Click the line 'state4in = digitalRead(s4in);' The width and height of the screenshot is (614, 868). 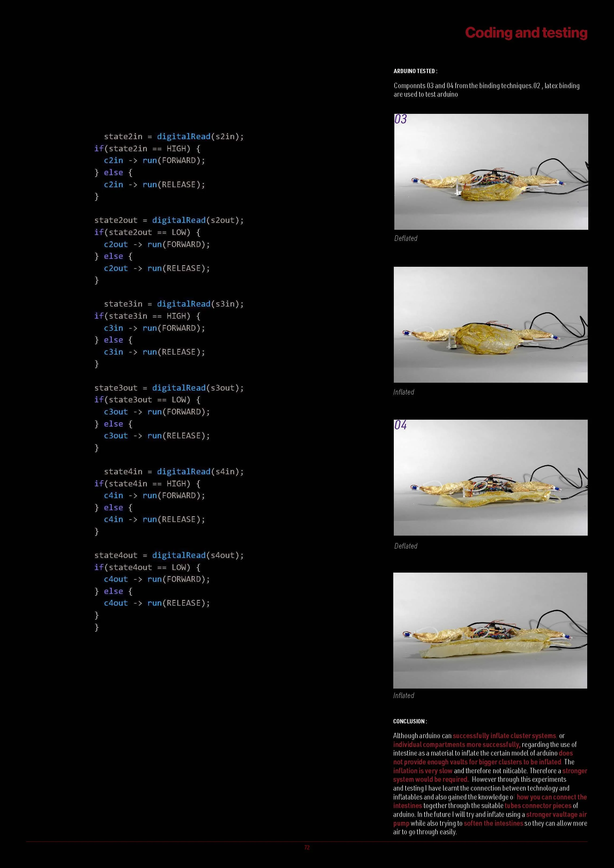(174, 471)
